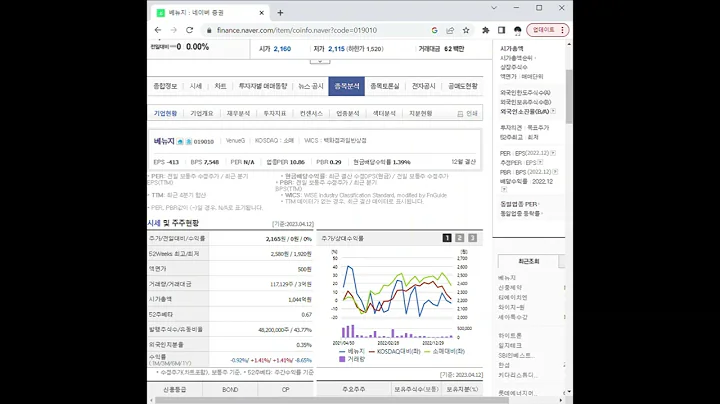This screenshot has height=404, width=720.
Task: Bookmark this page with the star icon
Action: [466, 30]
